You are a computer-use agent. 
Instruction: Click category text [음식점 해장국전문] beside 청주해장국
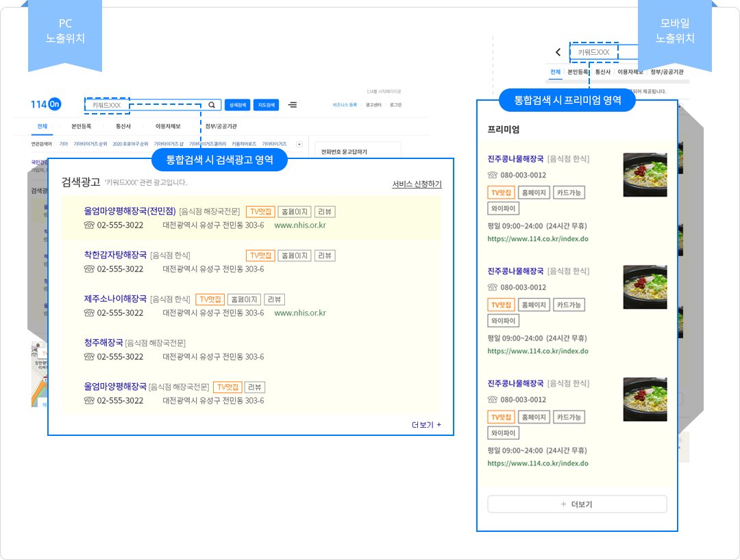click(156, 343)
